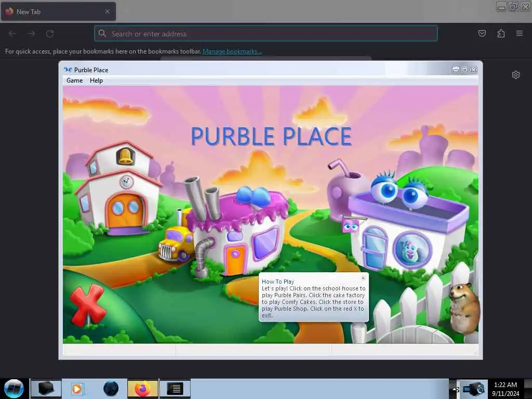Click the How To Play heading text

point(278,282)
